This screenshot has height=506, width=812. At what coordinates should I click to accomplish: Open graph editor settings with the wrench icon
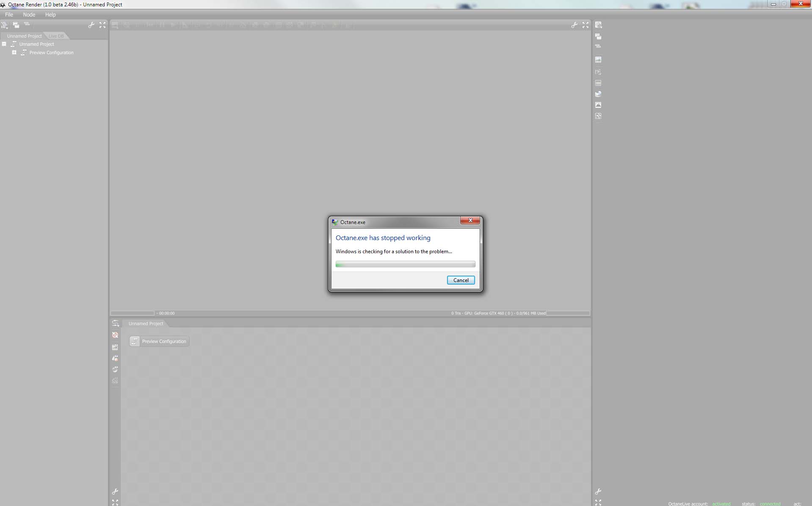pyautogui.click(x=115, y=492)
